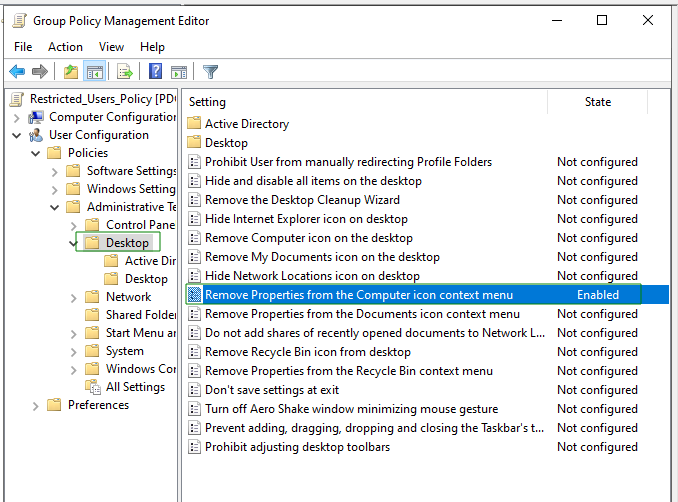The height and width of the screenshot is (502, 678).
Task: Expand the Computer Configuration node
Action: 16,118
